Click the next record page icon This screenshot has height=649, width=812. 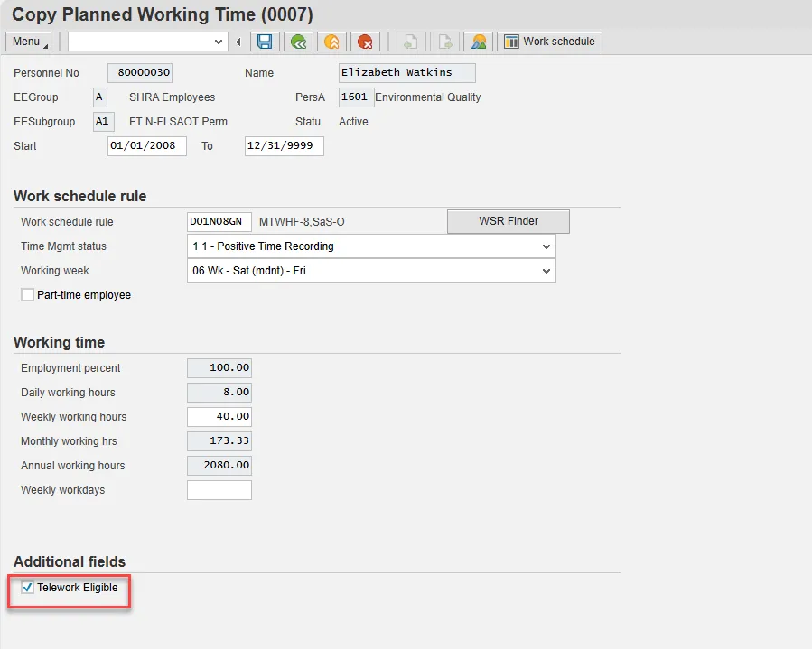pos(443,42)
